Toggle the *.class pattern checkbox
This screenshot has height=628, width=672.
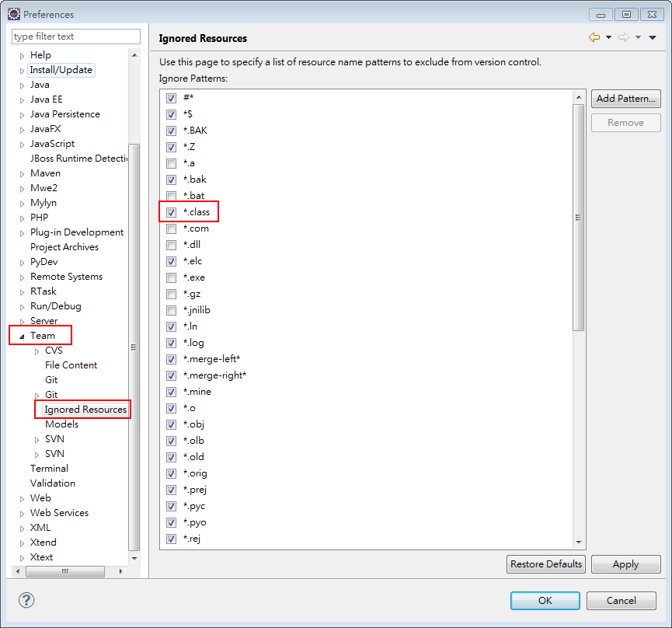[x=171, y=212]
